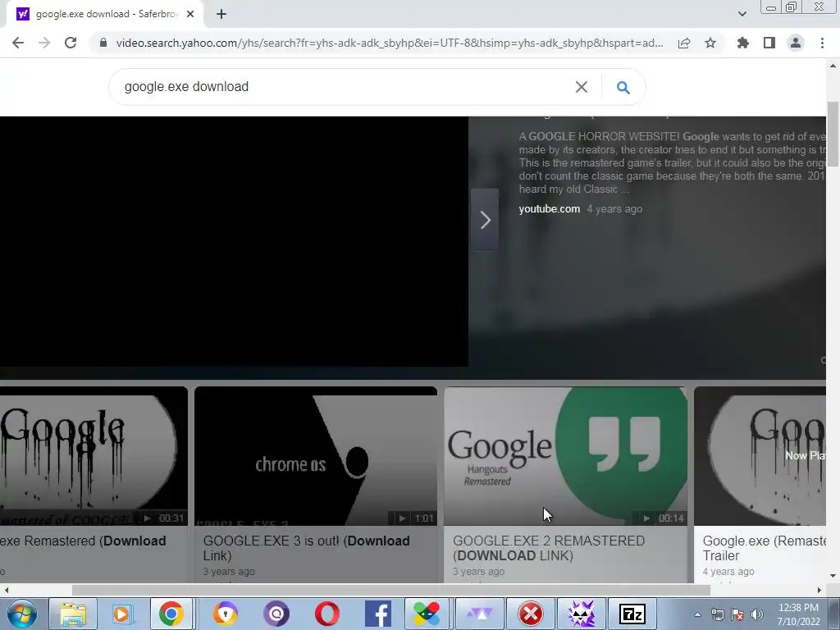Open the Google Hangouts Remastered thumbnail
The width and height of the screenshot is (840, 630).
point(566,456)
